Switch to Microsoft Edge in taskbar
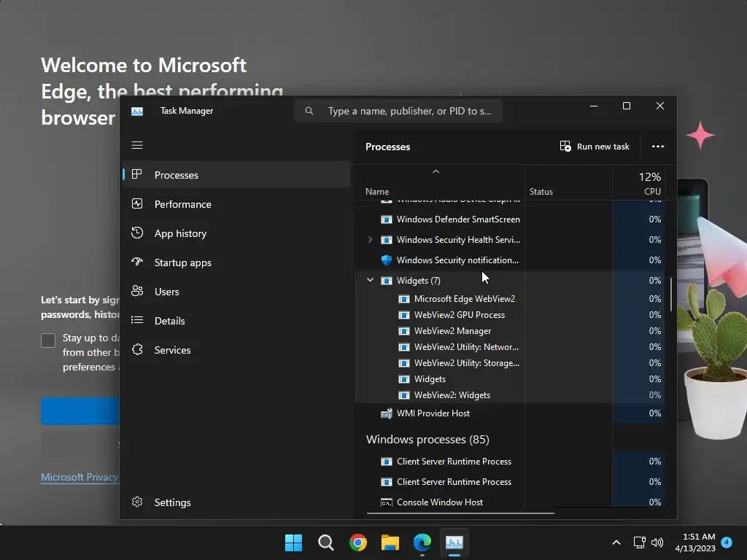Viewport: 747px width, 560px height. coord(422,542)
